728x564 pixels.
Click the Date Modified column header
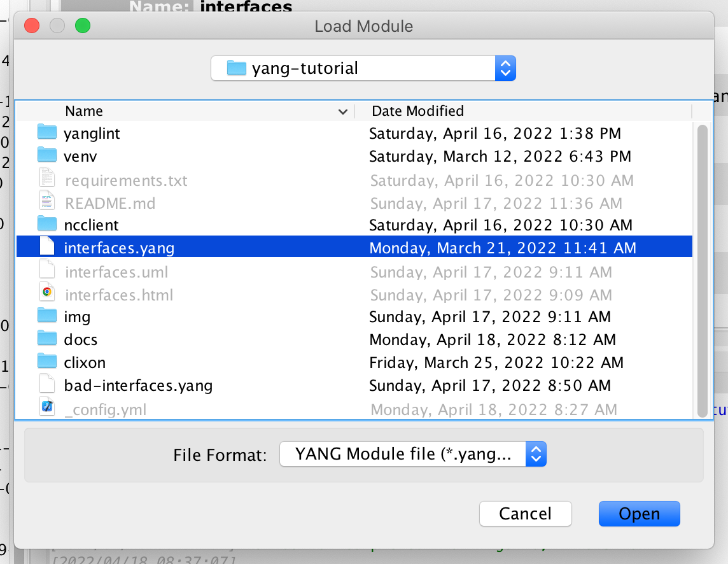417,111
